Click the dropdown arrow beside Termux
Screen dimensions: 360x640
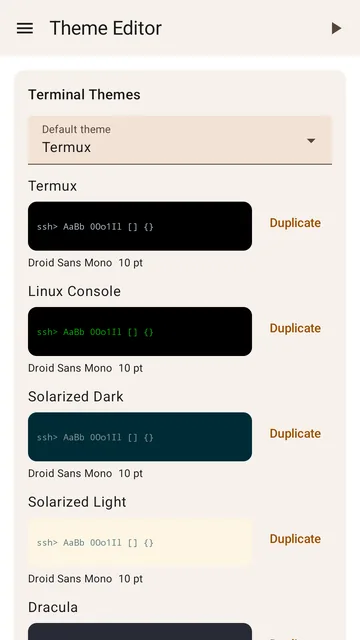click(311, 140)
